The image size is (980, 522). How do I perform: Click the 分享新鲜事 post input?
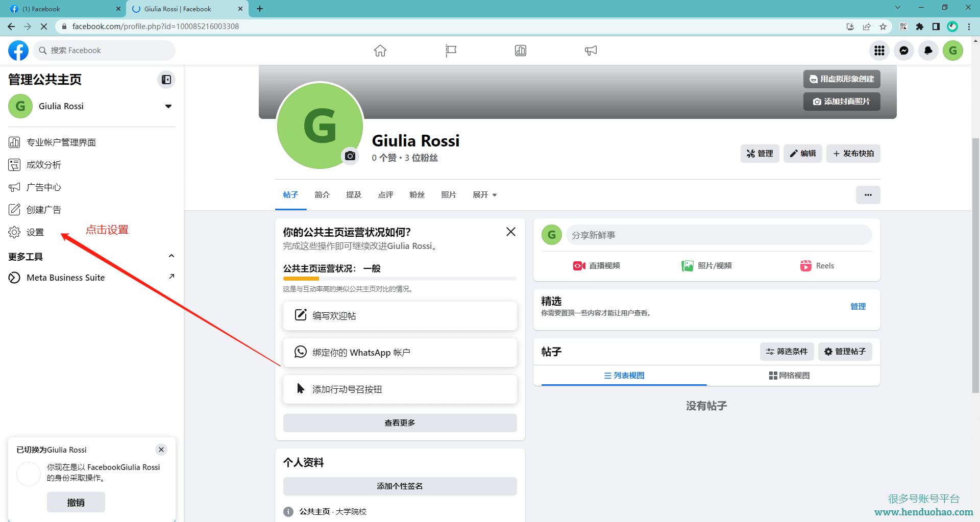(x=719, y=235)
